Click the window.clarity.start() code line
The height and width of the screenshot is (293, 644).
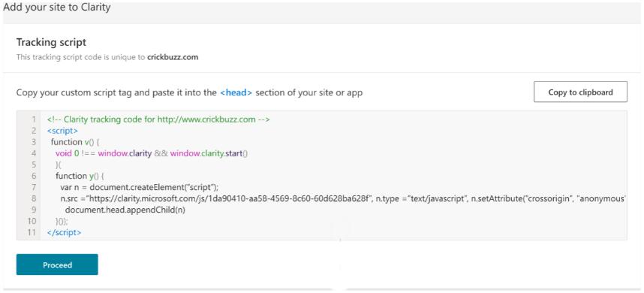coord(152,153)
